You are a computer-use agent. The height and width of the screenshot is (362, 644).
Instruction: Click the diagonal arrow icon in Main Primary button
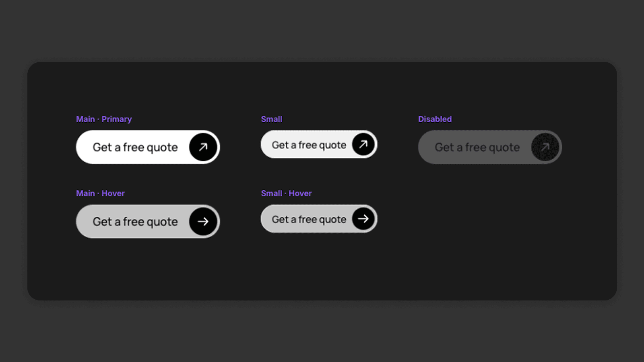[203, 147]
